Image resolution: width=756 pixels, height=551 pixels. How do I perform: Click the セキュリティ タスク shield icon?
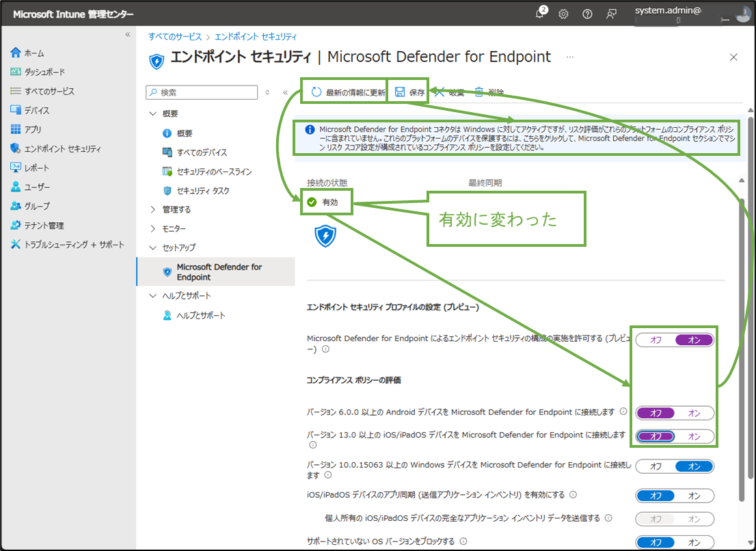167,191
